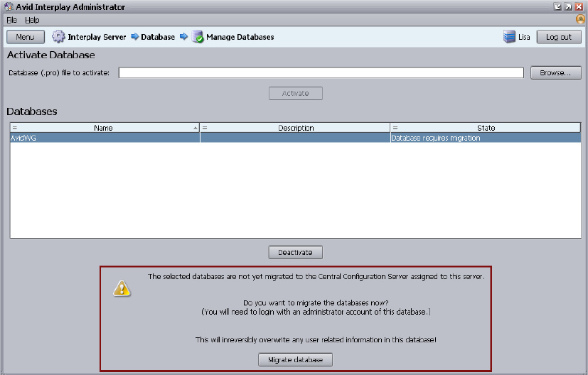Click the blue arrow before Manage Databases
588x375 pixels.
pos(183,37)
